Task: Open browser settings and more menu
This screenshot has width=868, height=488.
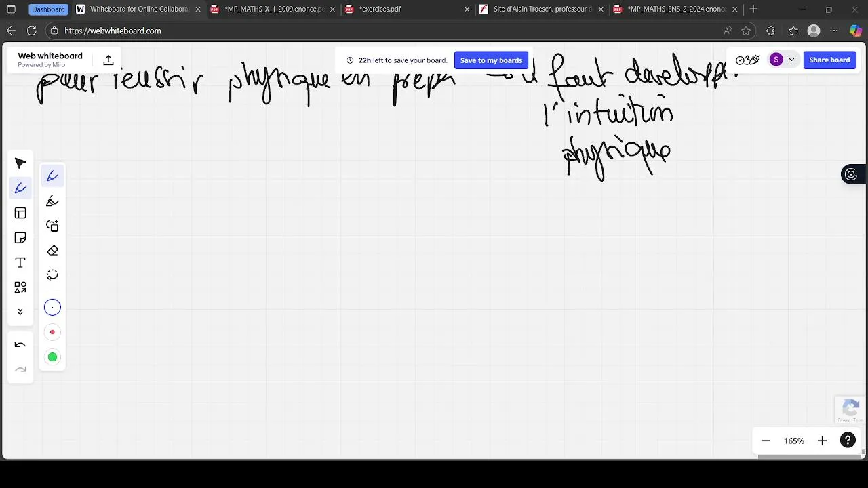Action: tap(834, 30)
